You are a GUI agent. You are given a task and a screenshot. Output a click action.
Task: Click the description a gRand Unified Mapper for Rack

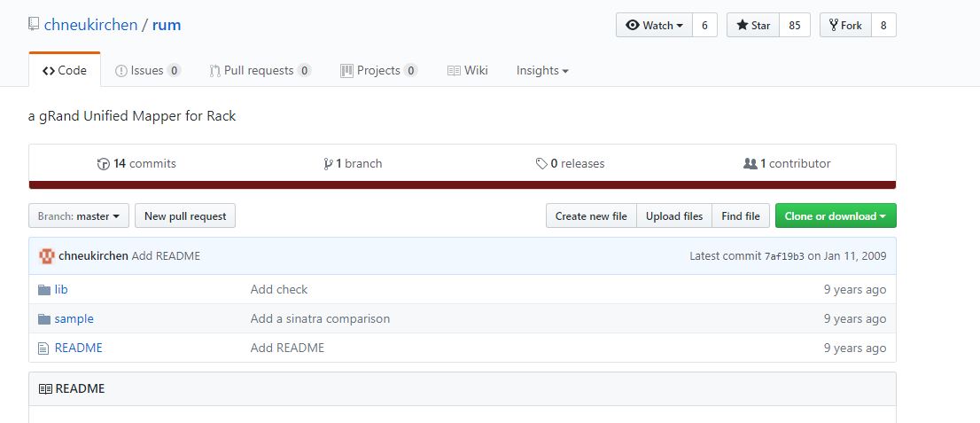[x=132, y=116]
